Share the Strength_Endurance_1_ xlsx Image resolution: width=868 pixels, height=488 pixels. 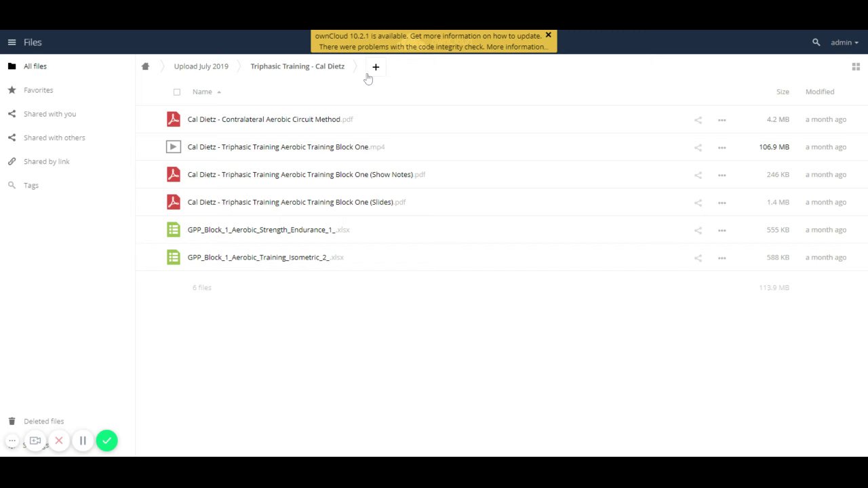[698, 230]
